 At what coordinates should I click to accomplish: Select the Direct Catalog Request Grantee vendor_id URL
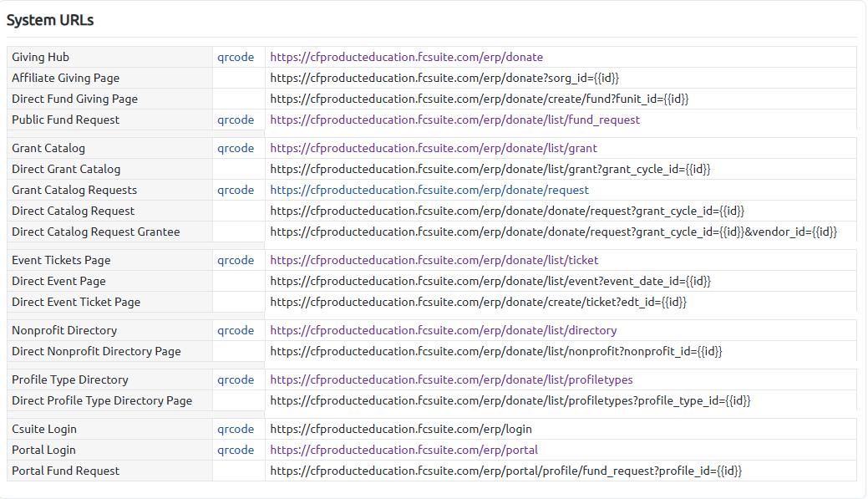click(553, 232)
